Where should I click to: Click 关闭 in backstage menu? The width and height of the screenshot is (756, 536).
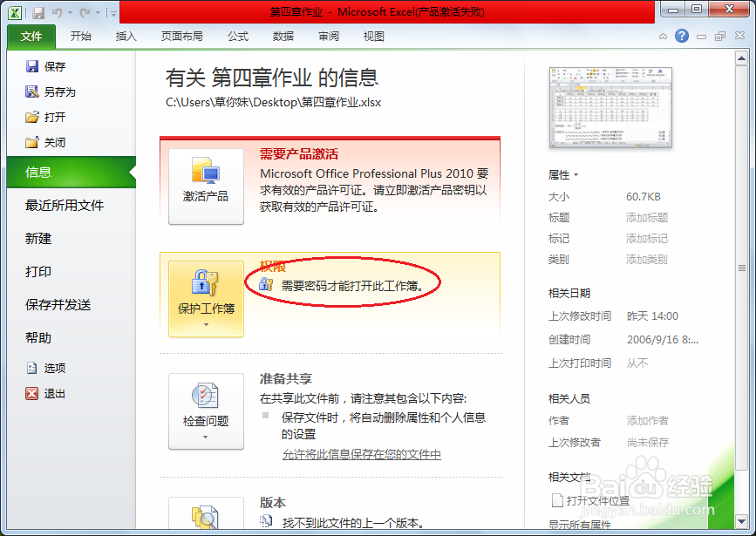[45, 142]
